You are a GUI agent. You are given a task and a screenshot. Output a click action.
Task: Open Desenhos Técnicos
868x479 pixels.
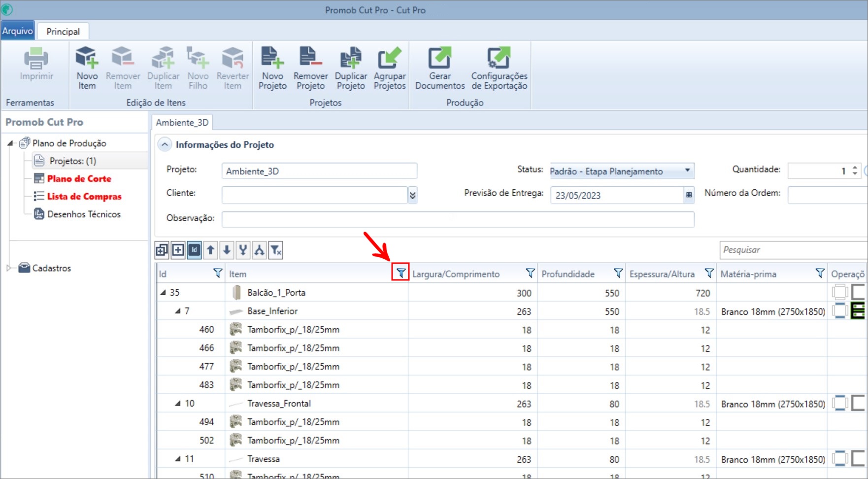84,214
